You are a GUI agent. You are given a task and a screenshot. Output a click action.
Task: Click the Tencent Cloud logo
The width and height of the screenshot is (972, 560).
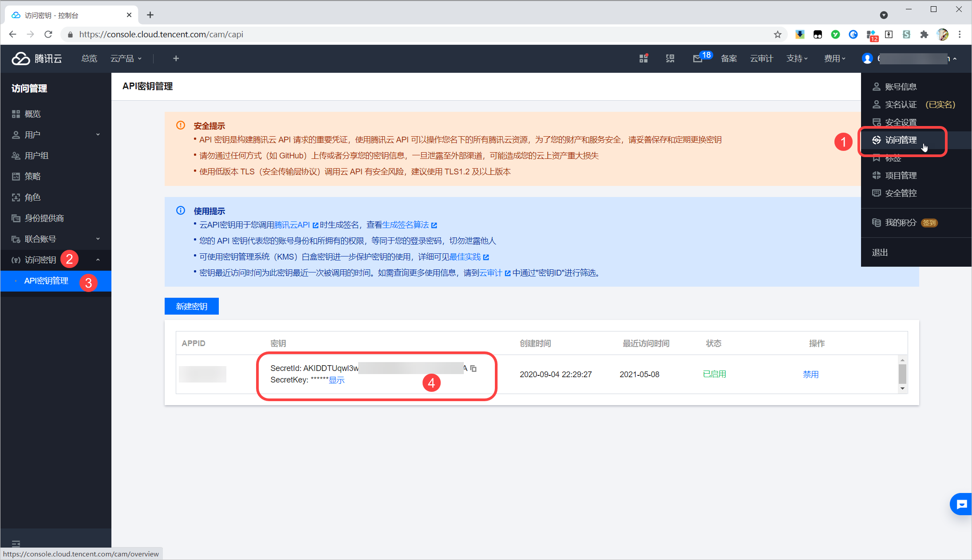[x=37, y=59]
